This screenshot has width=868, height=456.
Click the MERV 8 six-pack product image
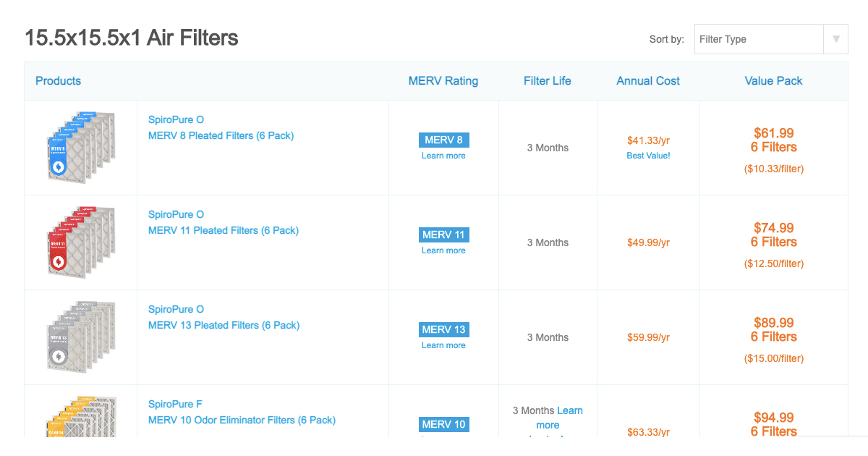pyautogui.click(x=81, y=148)
